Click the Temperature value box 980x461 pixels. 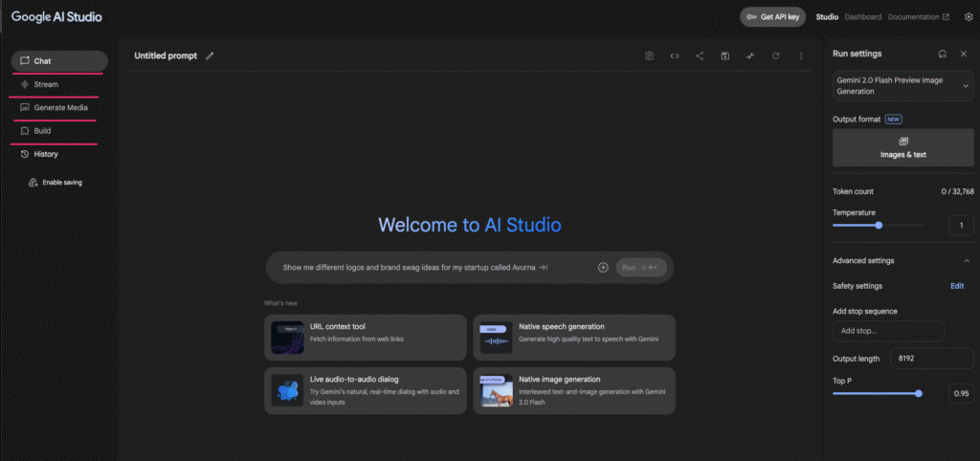coord(961,225)
